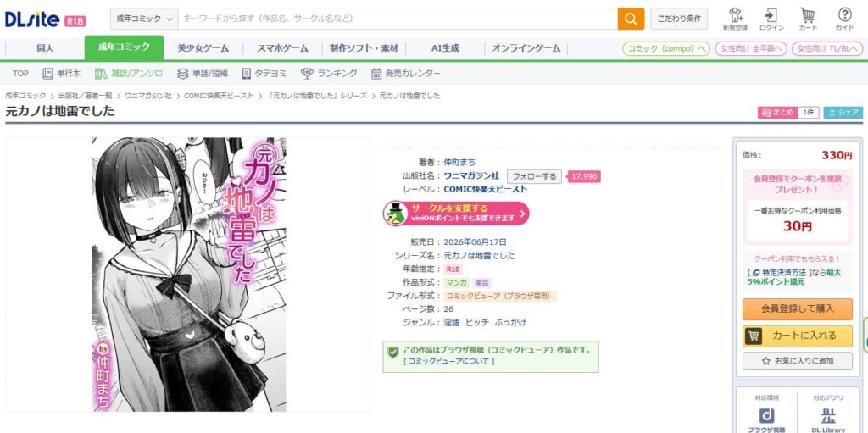Click the publisher link ワニマガジン社
Screen dimensions: 868x433
(x=471, y=176)
